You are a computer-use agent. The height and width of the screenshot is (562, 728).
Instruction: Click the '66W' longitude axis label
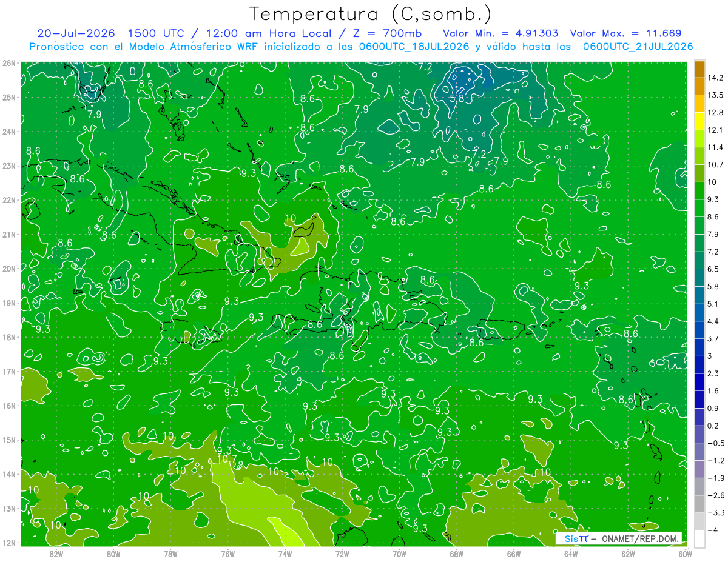[x=513, y=554]
